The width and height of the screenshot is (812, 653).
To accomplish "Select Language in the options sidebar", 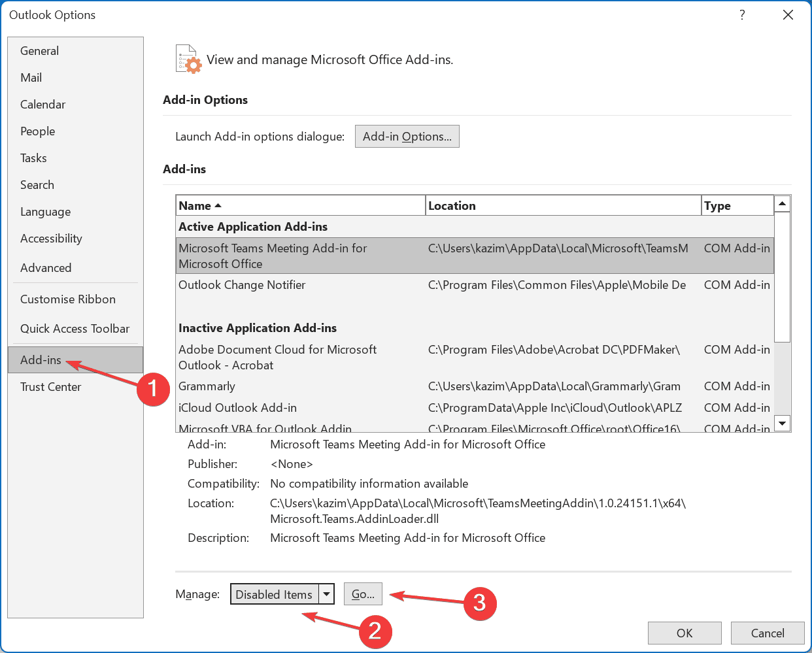I will coord(75,212).
